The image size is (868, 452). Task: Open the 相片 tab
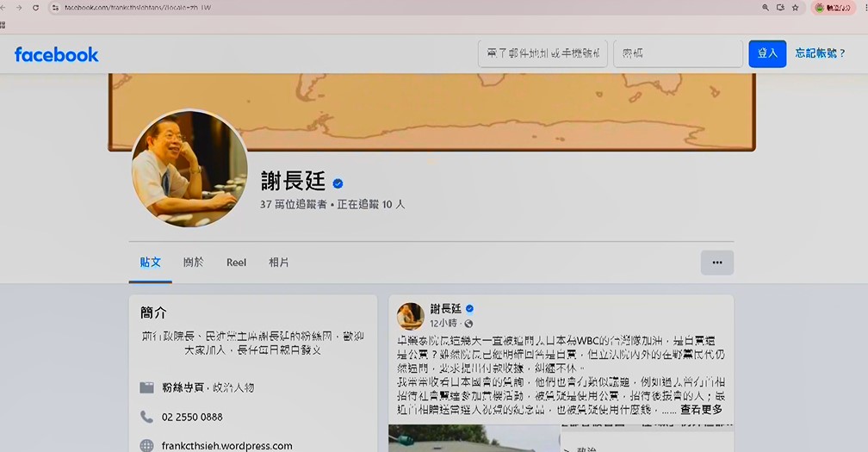[x=278, y=263]
